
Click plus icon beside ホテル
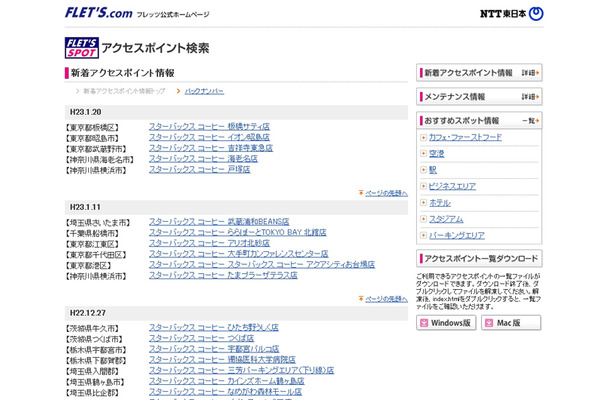pos(423,203)
